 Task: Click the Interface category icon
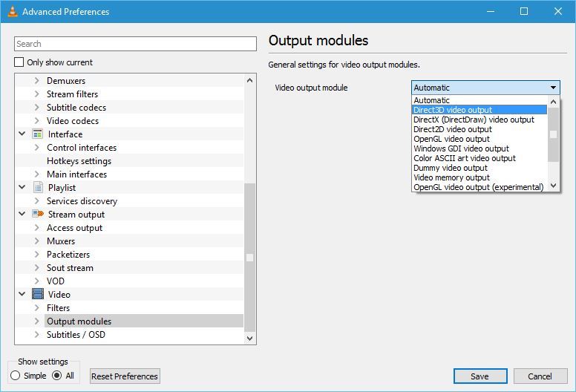(x=37, y=134)
